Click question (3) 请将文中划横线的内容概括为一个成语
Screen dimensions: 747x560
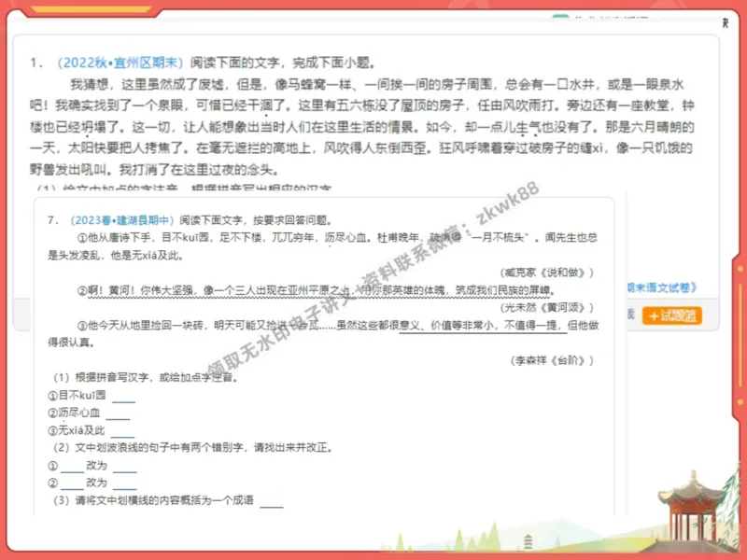(x=153, y=500)
